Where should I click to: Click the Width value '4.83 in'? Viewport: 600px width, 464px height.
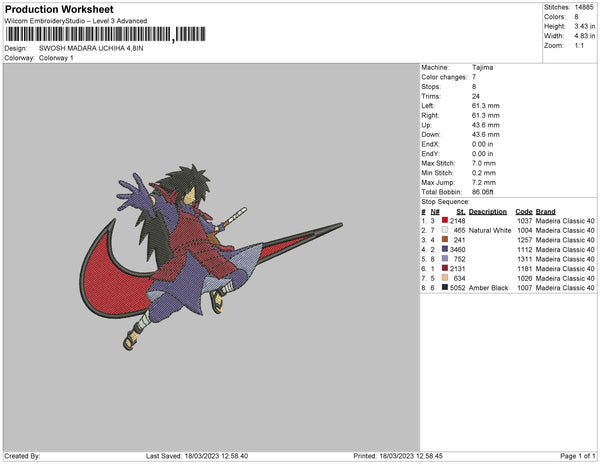(585, 36)
